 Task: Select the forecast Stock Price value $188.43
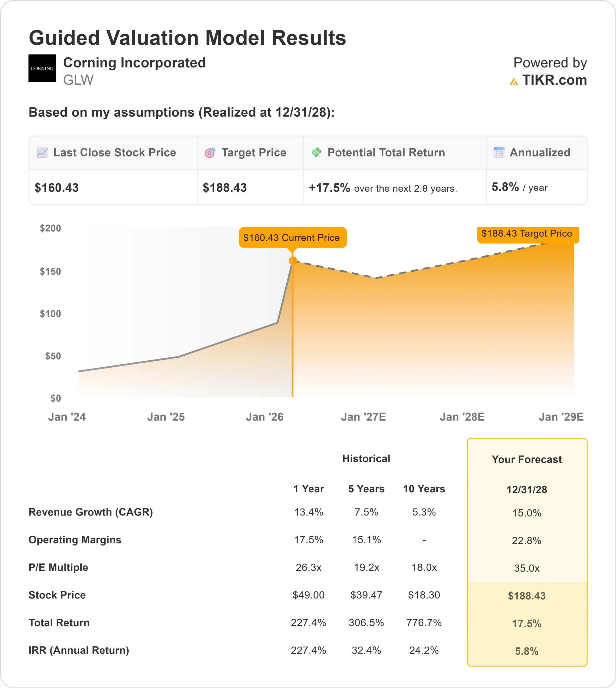527,596
